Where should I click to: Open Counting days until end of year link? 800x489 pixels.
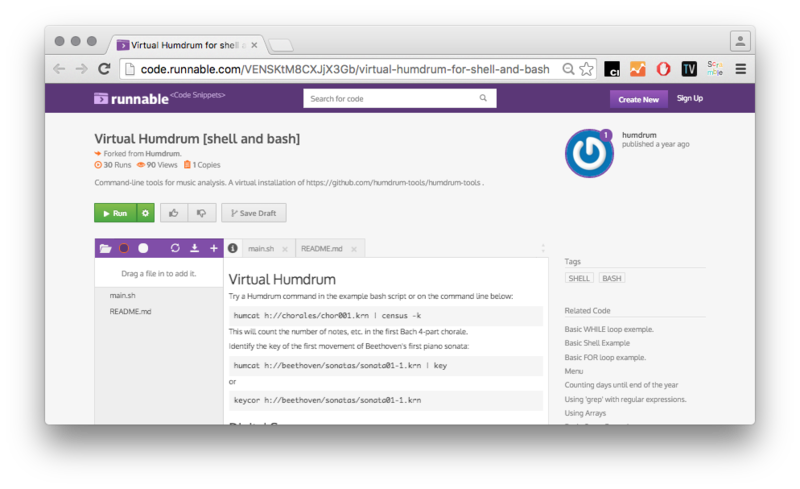[x=621, y=385]
